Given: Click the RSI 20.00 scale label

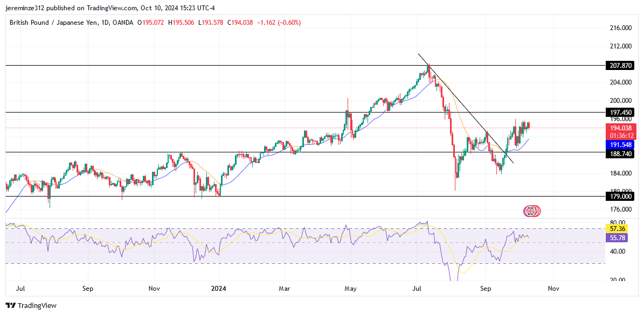Looking at the screenshot, I should pos(618,280).
